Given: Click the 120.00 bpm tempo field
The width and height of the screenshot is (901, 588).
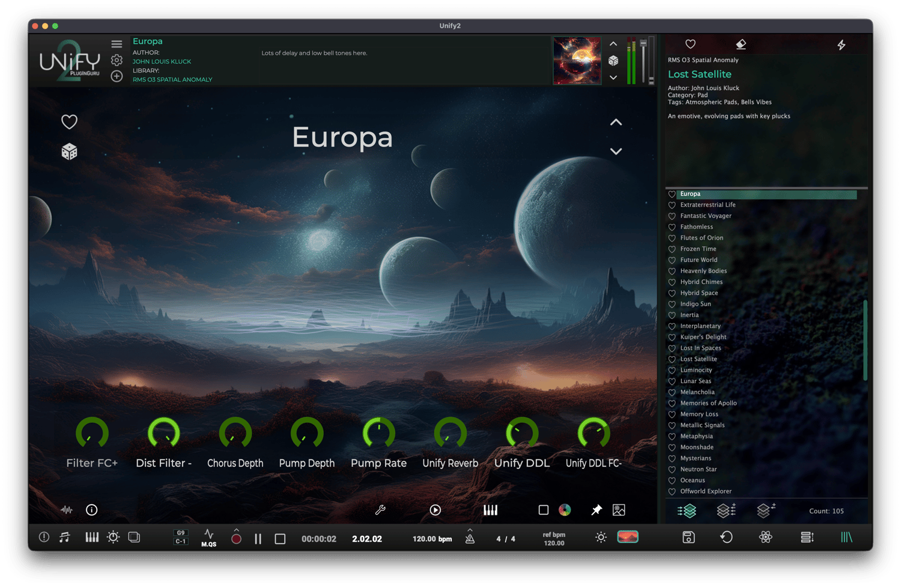Looking at the screenshot, I should pyautogui.click(x=432, y=539).
